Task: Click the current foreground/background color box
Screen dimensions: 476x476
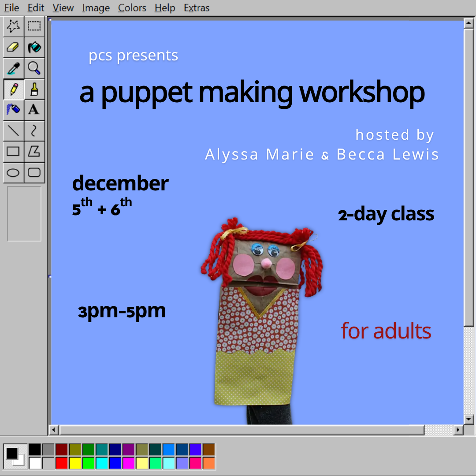Action: click(x=15, y=456)
